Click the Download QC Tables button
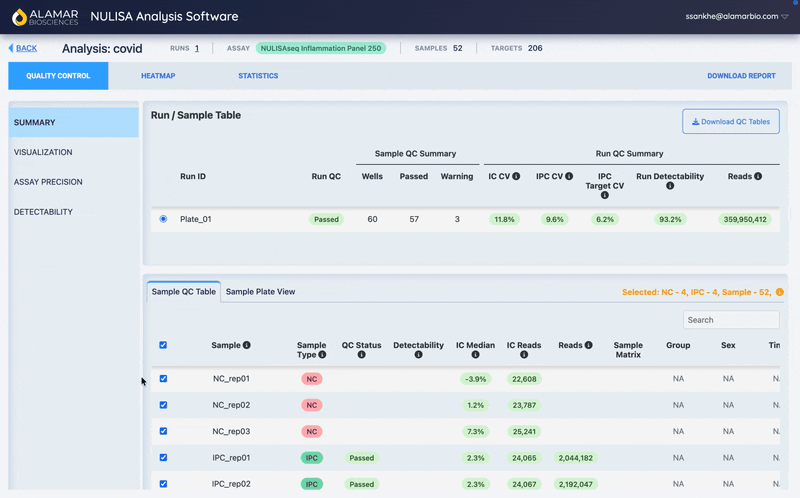 [x=731, y=122]
